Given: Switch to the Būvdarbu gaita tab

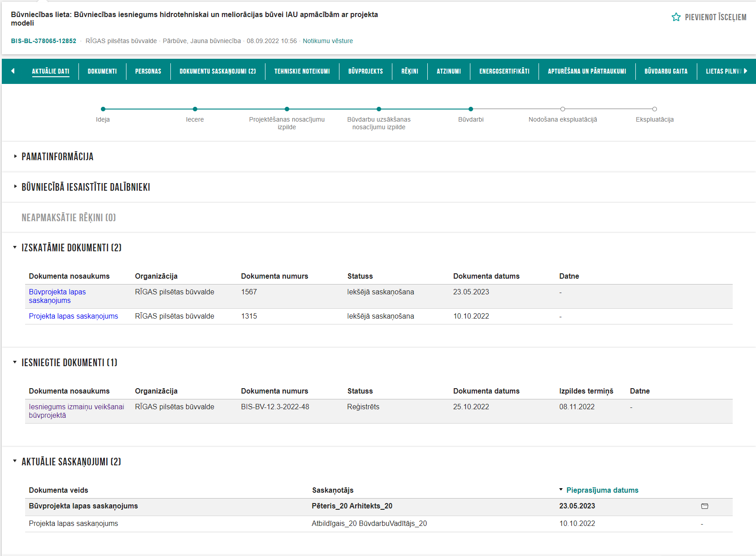Looking at the screenshot, I should click(666, 71).
